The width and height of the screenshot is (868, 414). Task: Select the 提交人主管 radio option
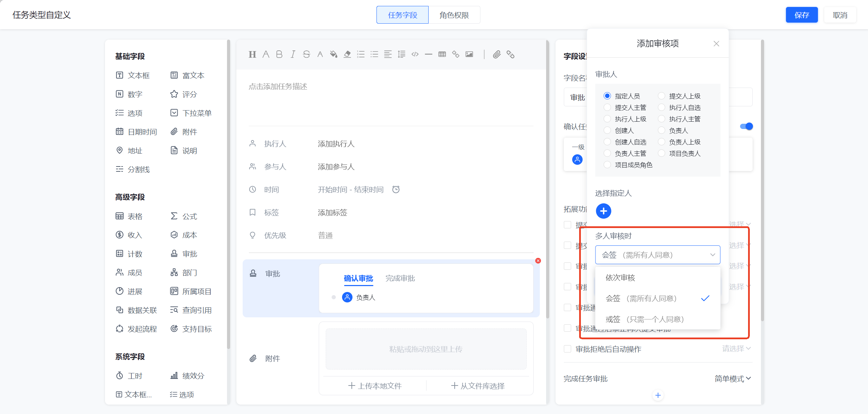point(607,107)
